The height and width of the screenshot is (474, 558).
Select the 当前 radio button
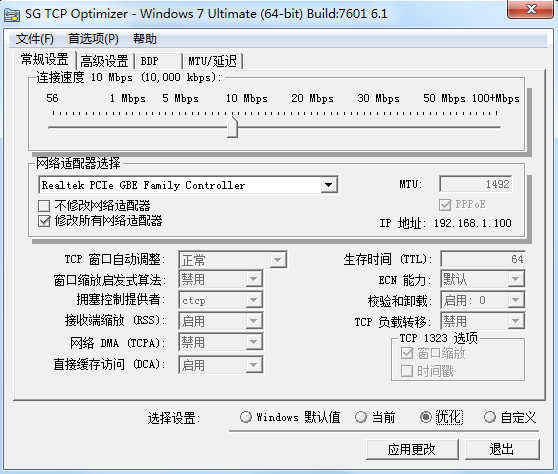(x=360, y=417)
